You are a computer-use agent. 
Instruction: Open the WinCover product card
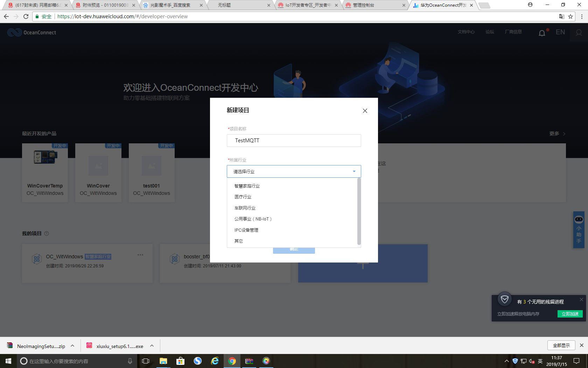pos(98,172)
